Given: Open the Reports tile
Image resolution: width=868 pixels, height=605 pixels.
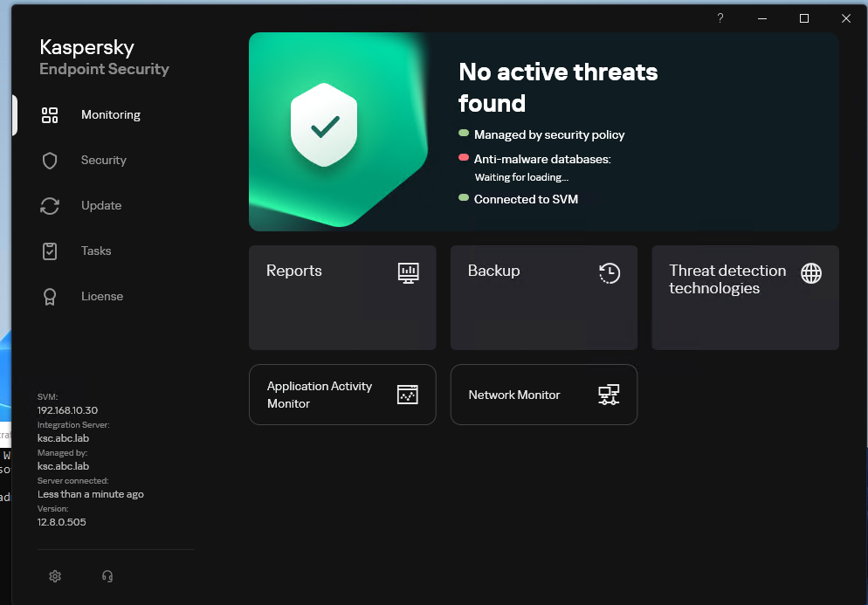Looking at the screenshot, I should [x=341, y=297].
